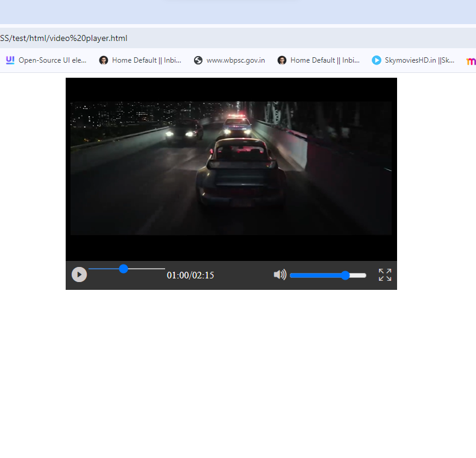Viewport: 476px width, 458px height.
Task: Open the Home Default bookmark left of SkymoviesHD.in
Action: (325, 60)
